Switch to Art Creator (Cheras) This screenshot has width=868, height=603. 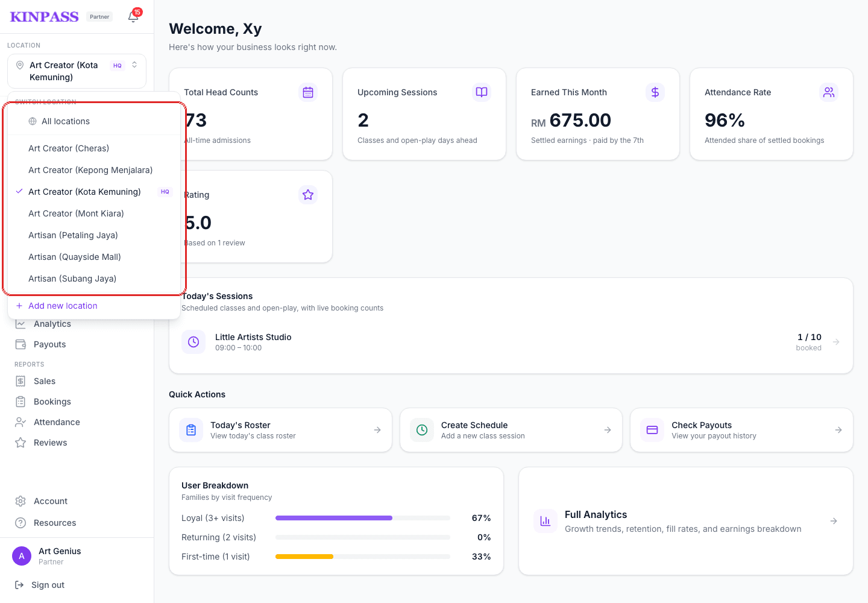94,148
